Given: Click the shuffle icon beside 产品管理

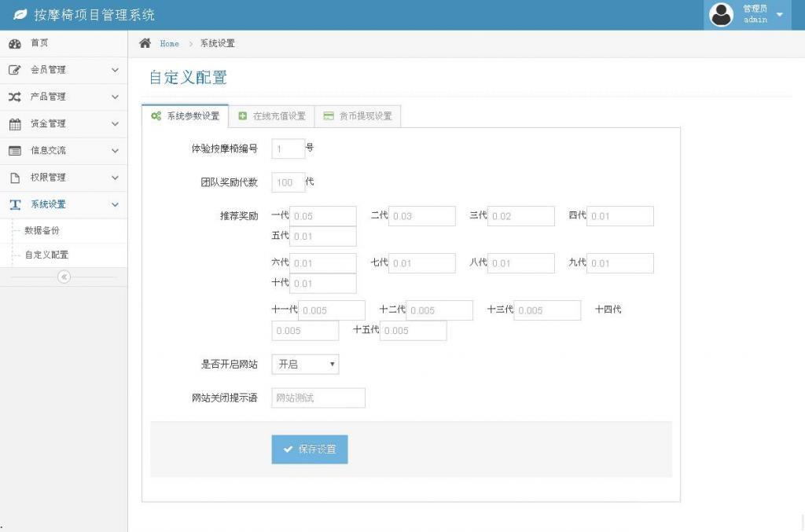Looking at the screenshot, I should (x=15, y=97).
